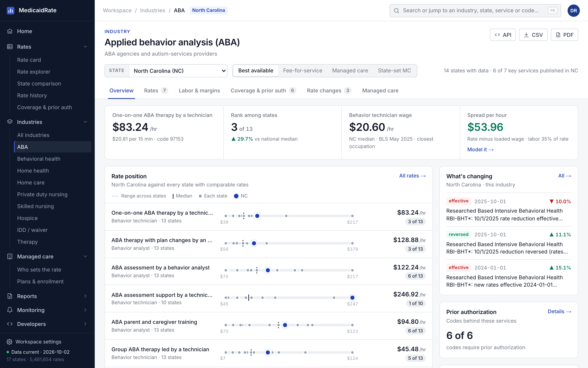Open Workspace settings gear icon

(9, 342)
